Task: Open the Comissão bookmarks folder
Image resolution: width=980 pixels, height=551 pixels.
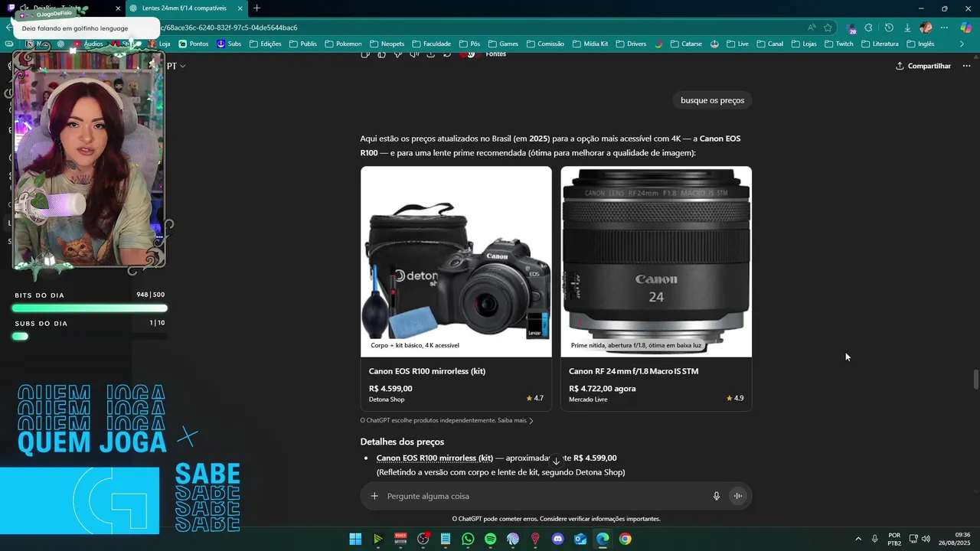Action: [x=544, y=44]
